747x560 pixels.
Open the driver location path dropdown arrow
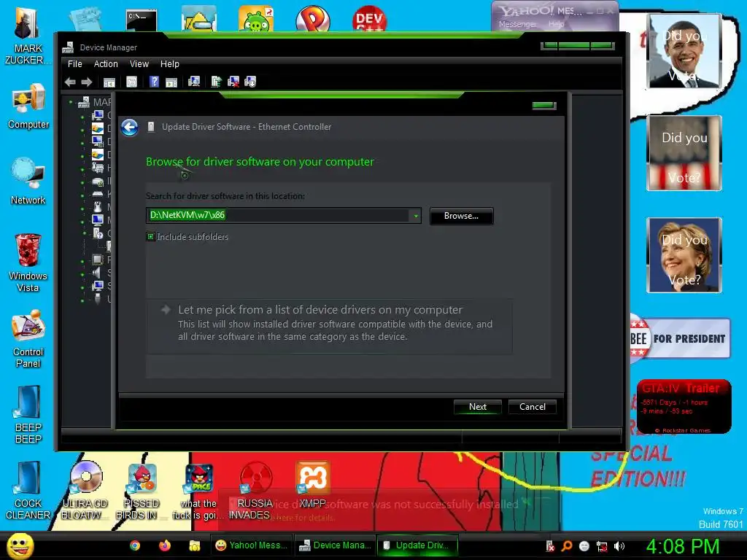pos(415,216)
